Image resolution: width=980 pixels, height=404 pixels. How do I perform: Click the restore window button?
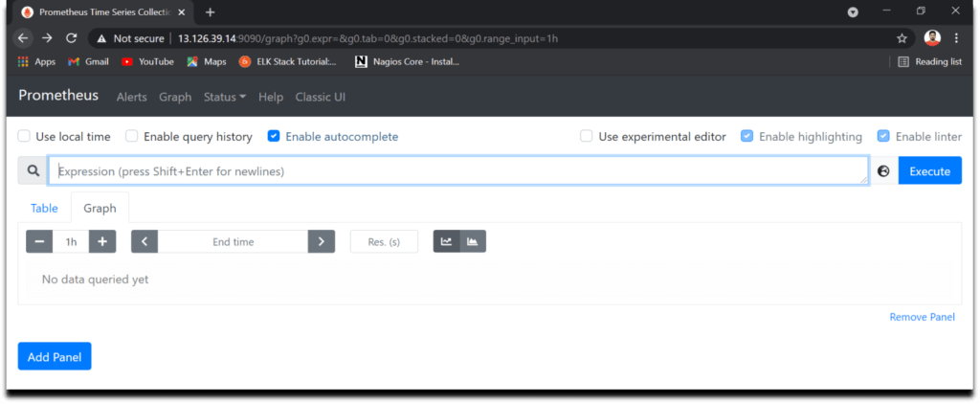tap(921, 11)
